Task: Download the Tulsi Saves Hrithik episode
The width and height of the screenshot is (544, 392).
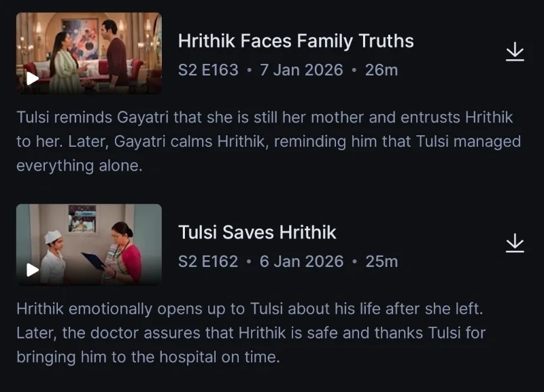Action: tap(515, 243)
